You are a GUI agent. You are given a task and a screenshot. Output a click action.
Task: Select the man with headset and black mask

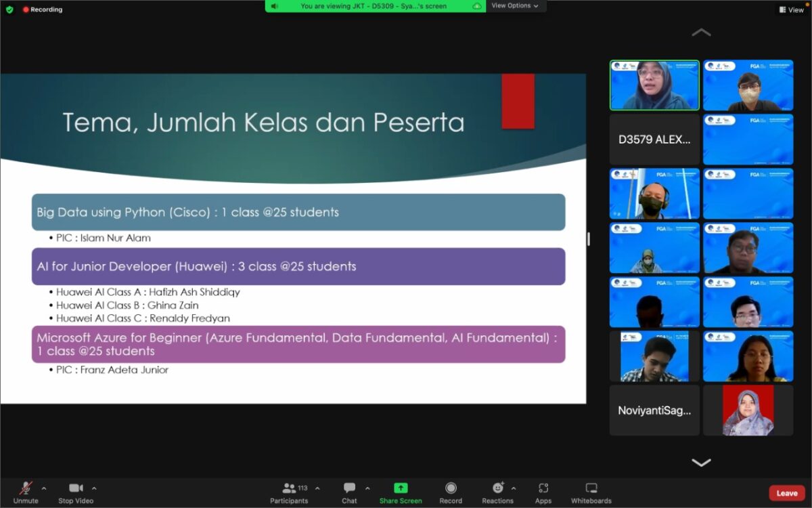pos(654,194)
